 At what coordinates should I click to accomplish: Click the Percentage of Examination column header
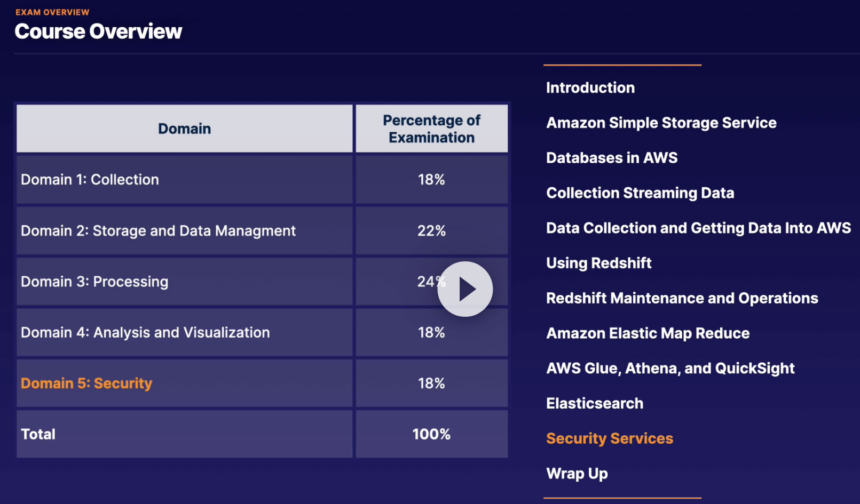point(431,129)
